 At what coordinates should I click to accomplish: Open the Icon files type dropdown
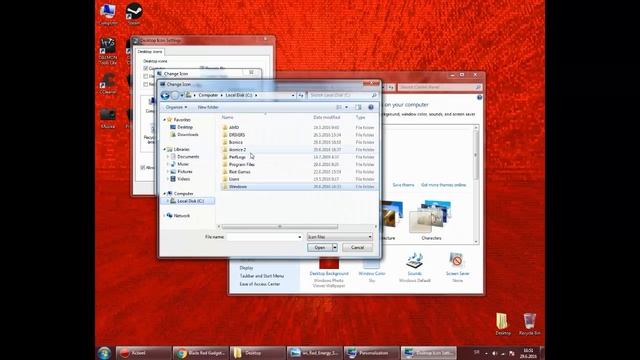point(340,237)
